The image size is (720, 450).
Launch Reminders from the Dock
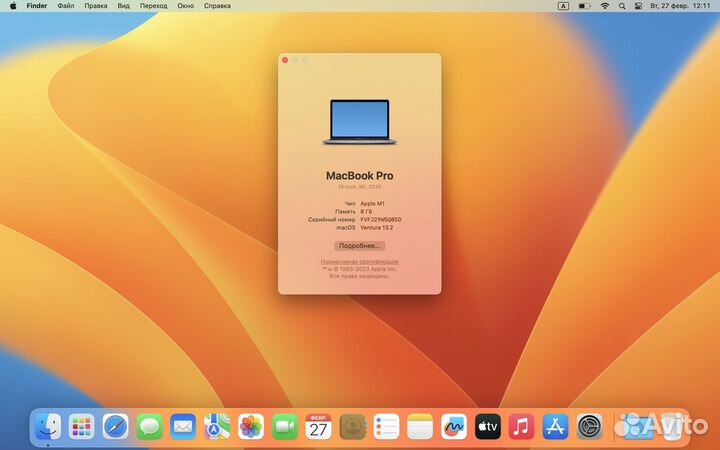(386, 427)
